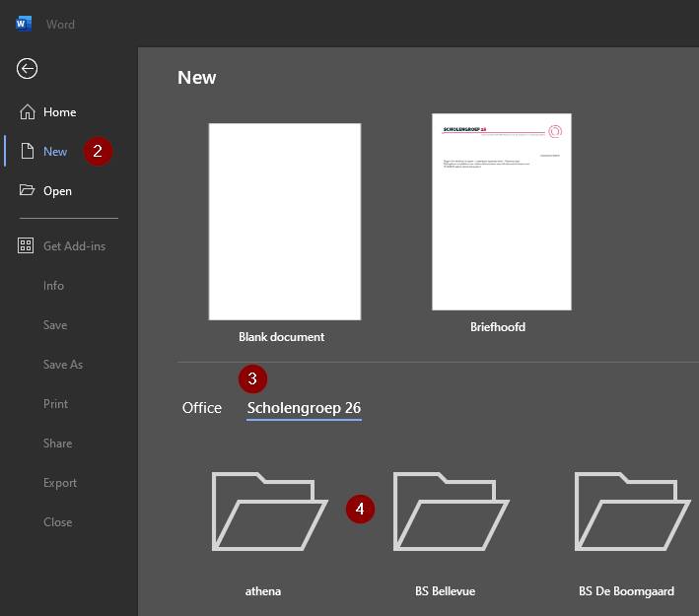Choose Save in the backstage menu
699x616 pixels.
55,325
